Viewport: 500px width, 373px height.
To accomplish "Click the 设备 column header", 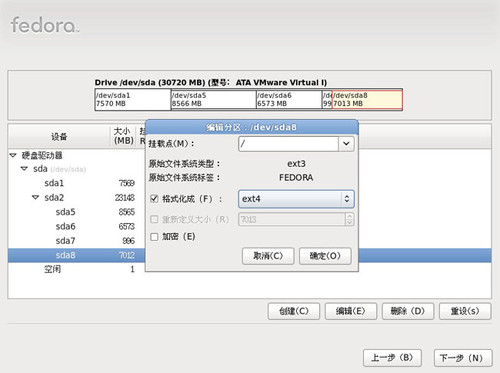I will pyautogui.click(x=59, y=136).
